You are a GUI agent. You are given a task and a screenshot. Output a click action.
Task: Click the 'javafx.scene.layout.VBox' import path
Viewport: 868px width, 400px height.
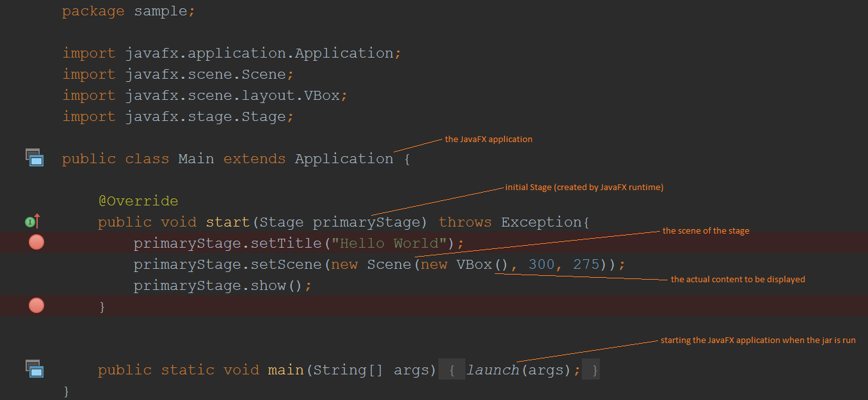coord(232,95)
